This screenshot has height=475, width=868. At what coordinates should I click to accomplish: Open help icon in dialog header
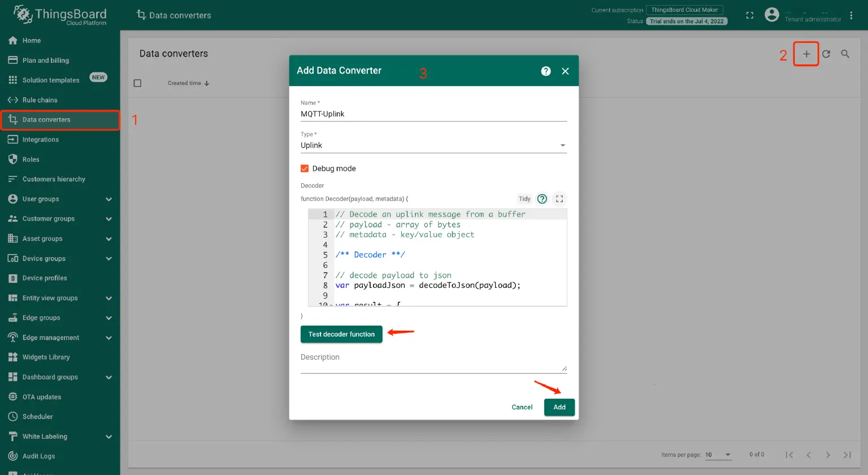tap(545, 71)
